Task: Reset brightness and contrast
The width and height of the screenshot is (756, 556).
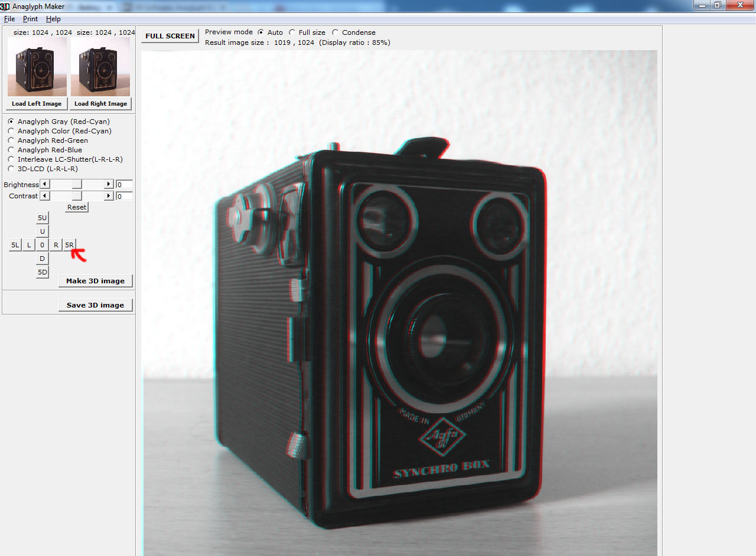Action: tap(77, 207)
